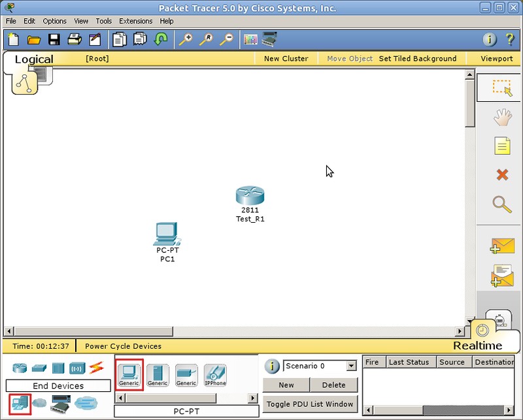Viewport: 523px width, 420px height.
Task: Select Routers device category
Action: coord(20,368)
